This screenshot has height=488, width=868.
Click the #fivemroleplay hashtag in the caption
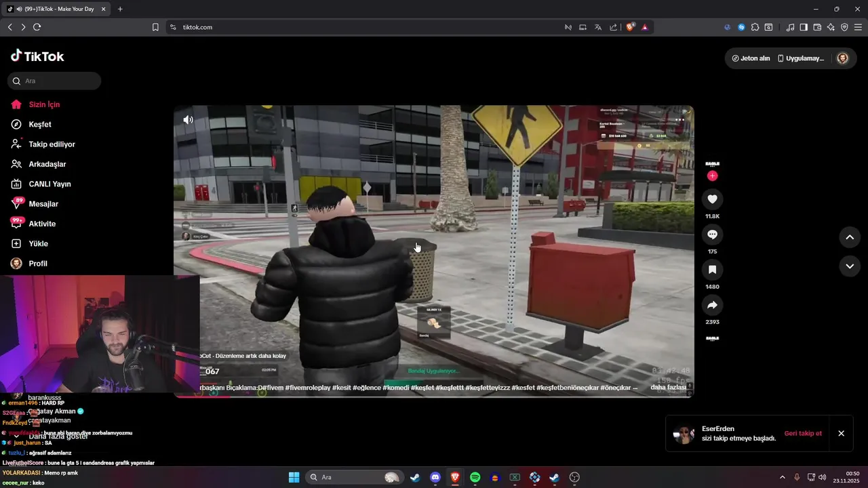coord(308,388)
